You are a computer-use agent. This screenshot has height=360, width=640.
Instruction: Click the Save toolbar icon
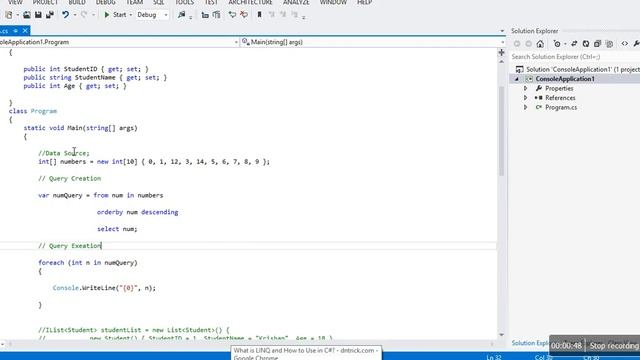click(38, 15)
